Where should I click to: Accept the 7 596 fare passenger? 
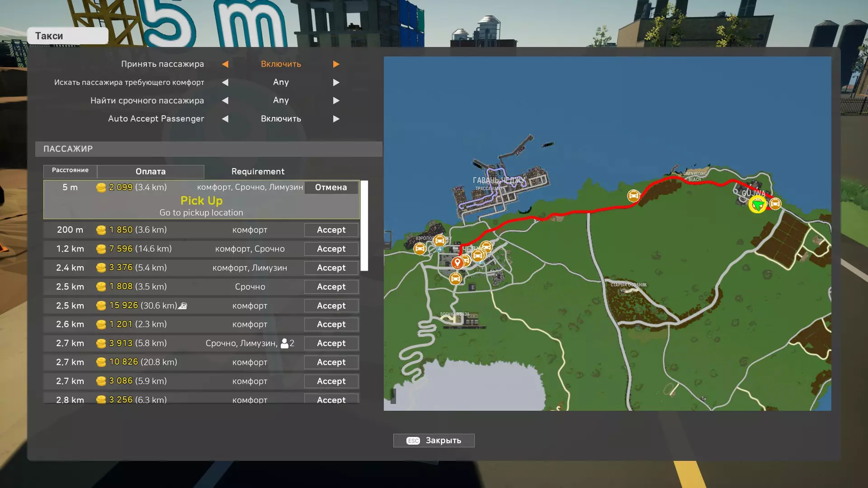[x=331, y=249]
